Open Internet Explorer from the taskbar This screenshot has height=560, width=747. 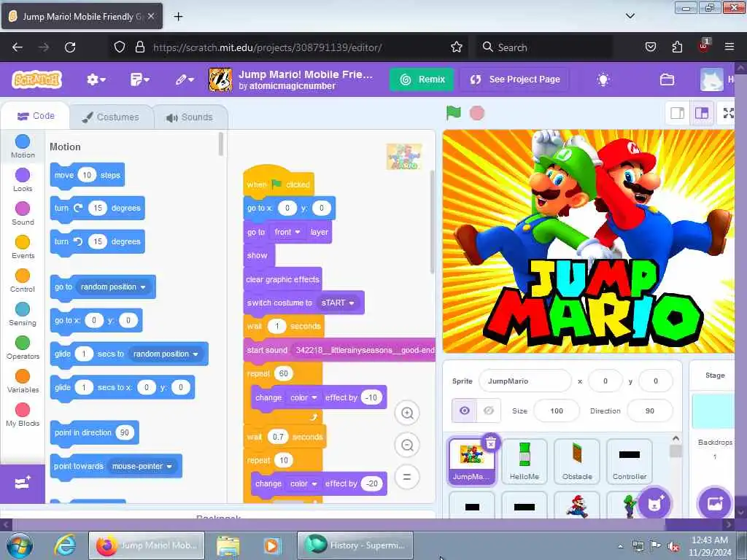click(65, 545)
